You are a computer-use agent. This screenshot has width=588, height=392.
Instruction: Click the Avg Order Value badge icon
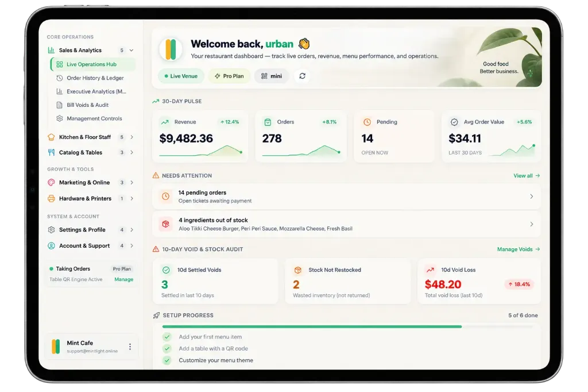[x=454, y=122]
